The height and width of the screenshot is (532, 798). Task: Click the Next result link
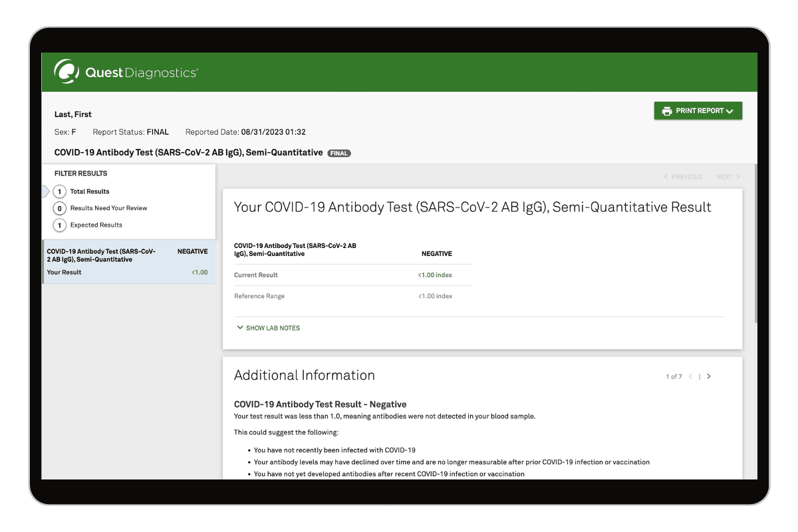tap(728, 177)
